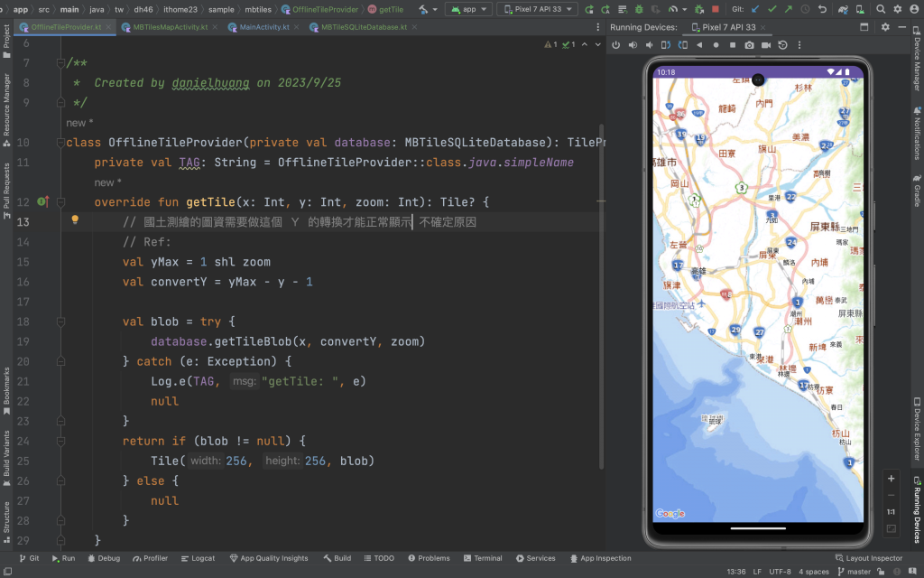Go to next highlighted error down arrow

click(597, 45)
